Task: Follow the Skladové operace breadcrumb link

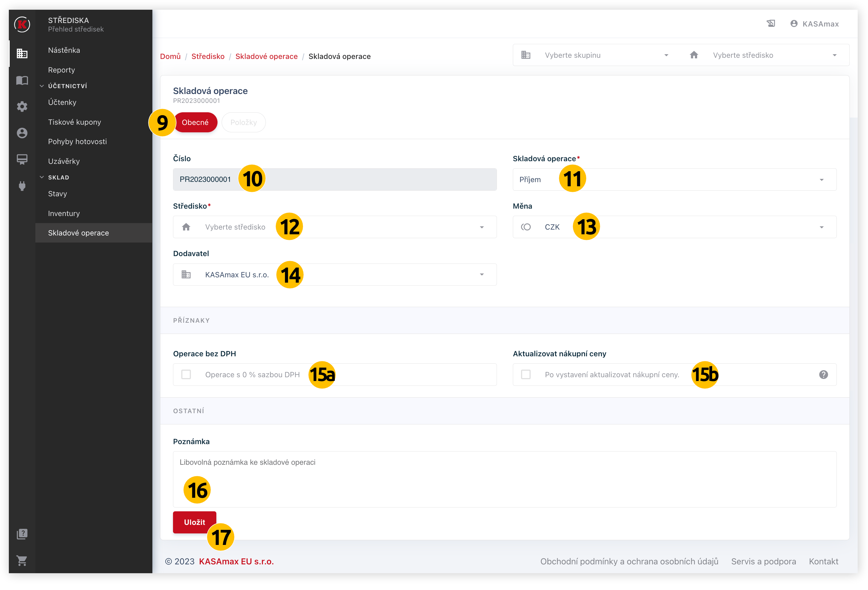Action: tap(266, 56)
